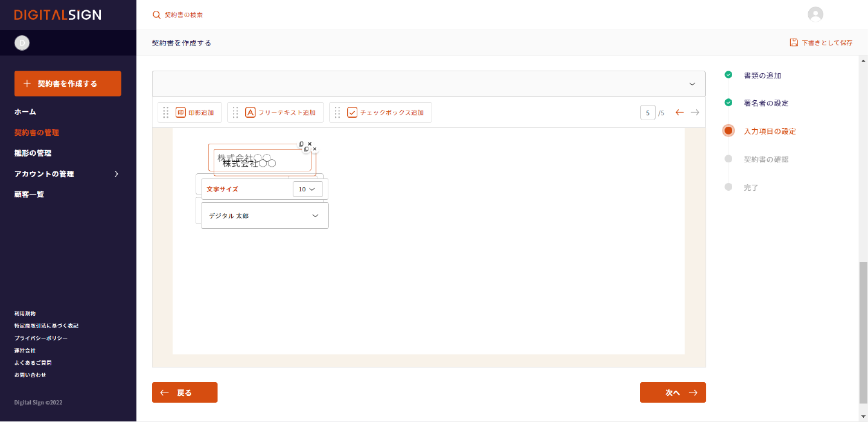Click the page number input field showing 5
Screen dimensions: 868x422
coord(648,112)
